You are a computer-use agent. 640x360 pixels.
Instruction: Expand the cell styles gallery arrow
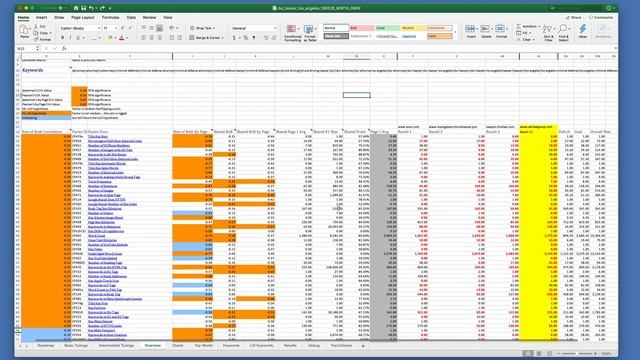click(455, 32)
